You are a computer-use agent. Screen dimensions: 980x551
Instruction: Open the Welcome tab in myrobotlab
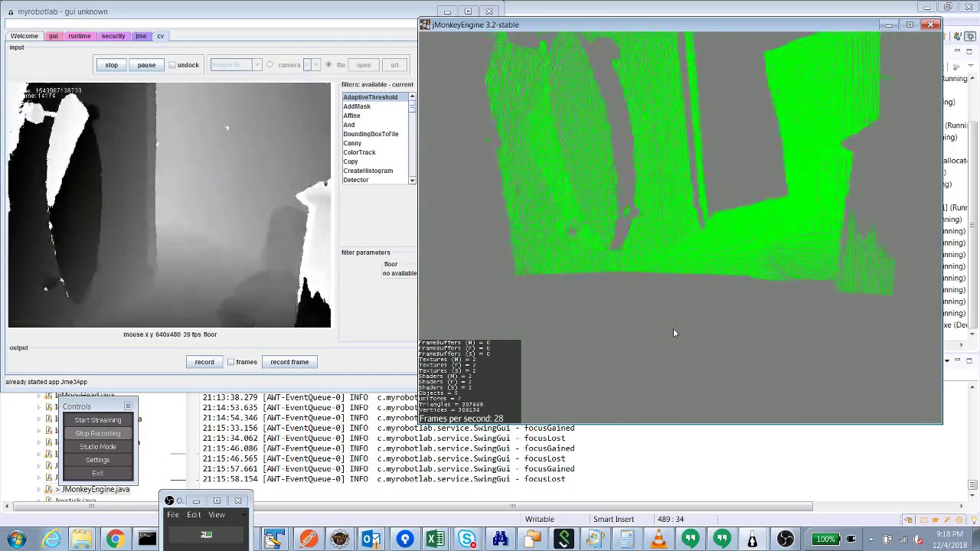[24, 36]
